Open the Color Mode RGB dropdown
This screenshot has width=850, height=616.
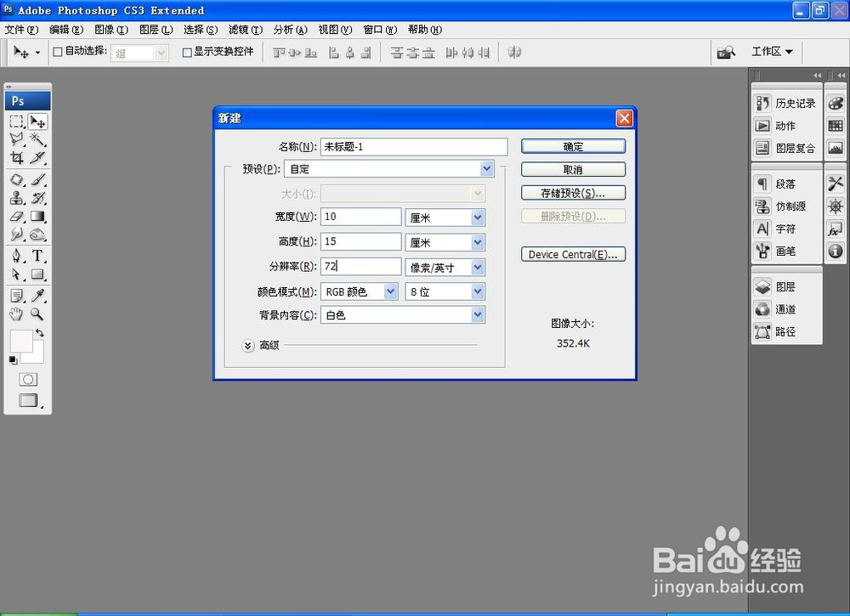[360, 291]
